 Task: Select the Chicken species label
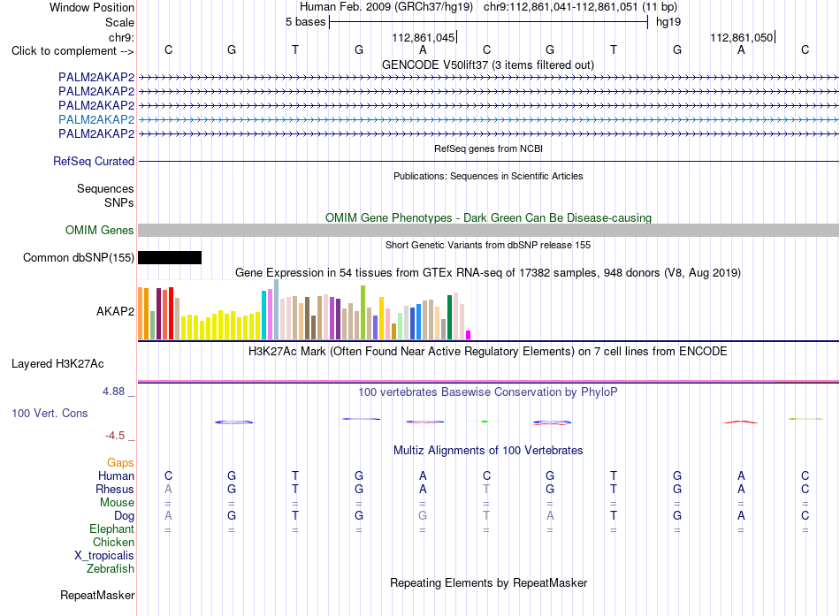(x=113, y=542)
